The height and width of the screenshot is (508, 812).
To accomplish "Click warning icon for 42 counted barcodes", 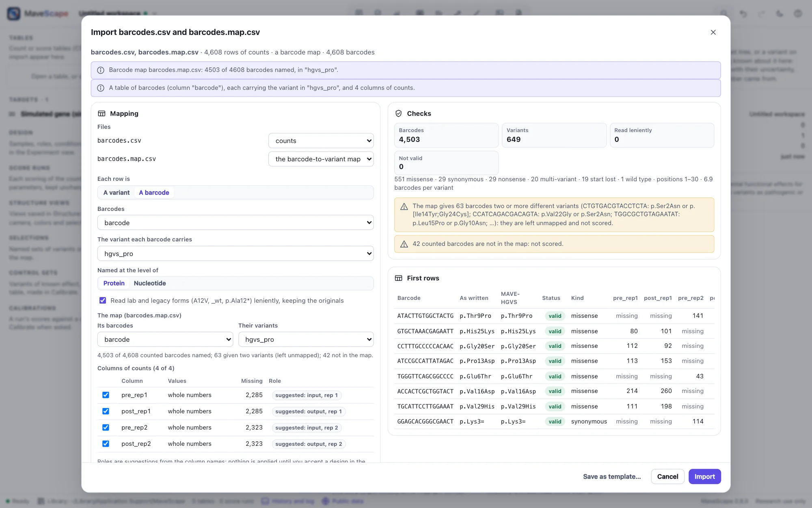I will 404,244.
